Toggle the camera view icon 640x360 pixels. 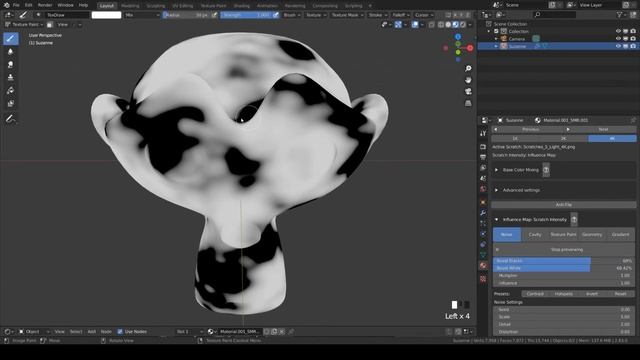[x=468, y=91]
